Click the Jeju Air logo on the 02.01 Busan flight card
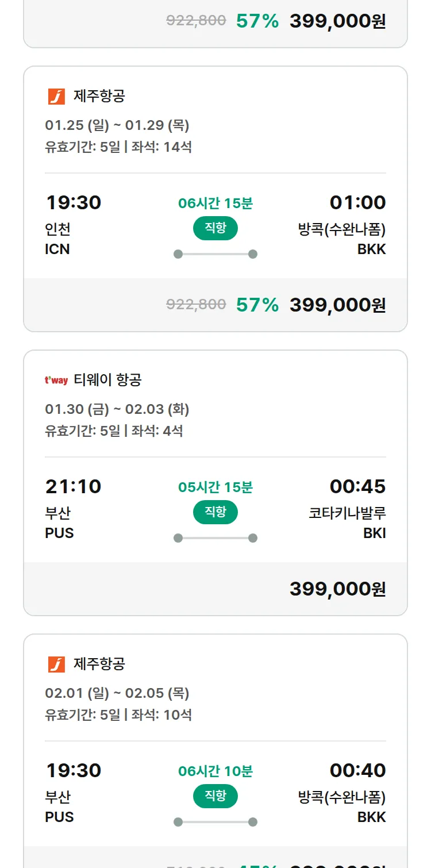 click(x=56, y=665)
